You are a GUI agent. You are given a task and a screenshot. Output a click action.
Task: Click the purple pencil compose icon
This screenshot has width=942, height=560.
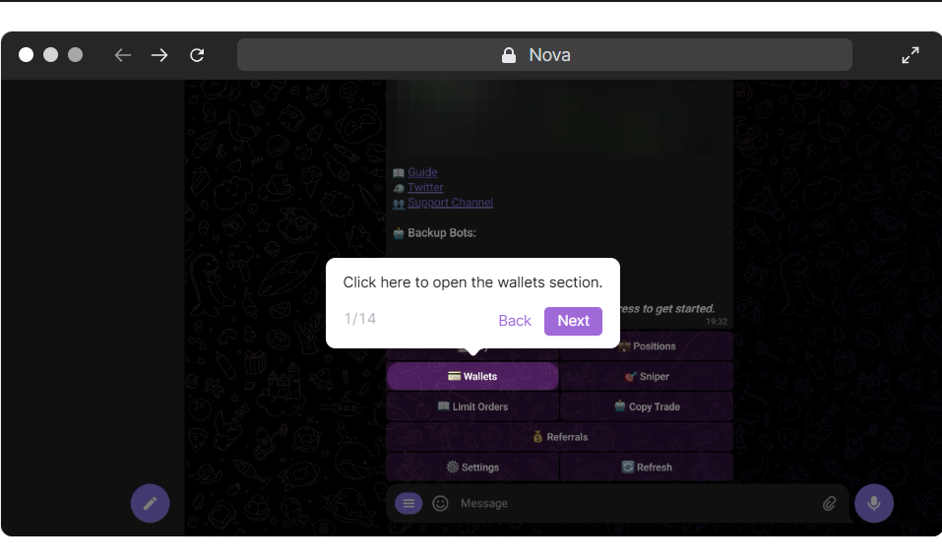pos(151,503)
